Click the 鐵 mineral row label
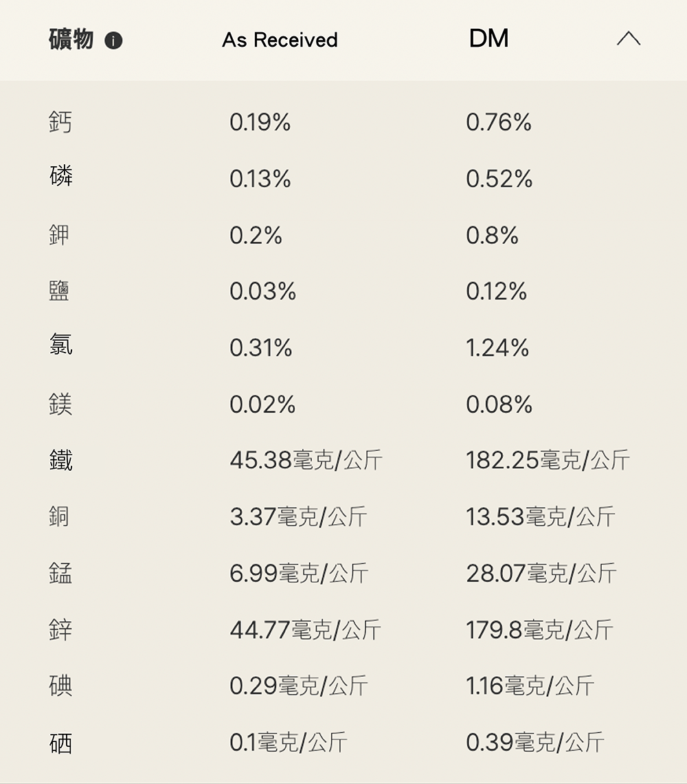 [60, 460]
